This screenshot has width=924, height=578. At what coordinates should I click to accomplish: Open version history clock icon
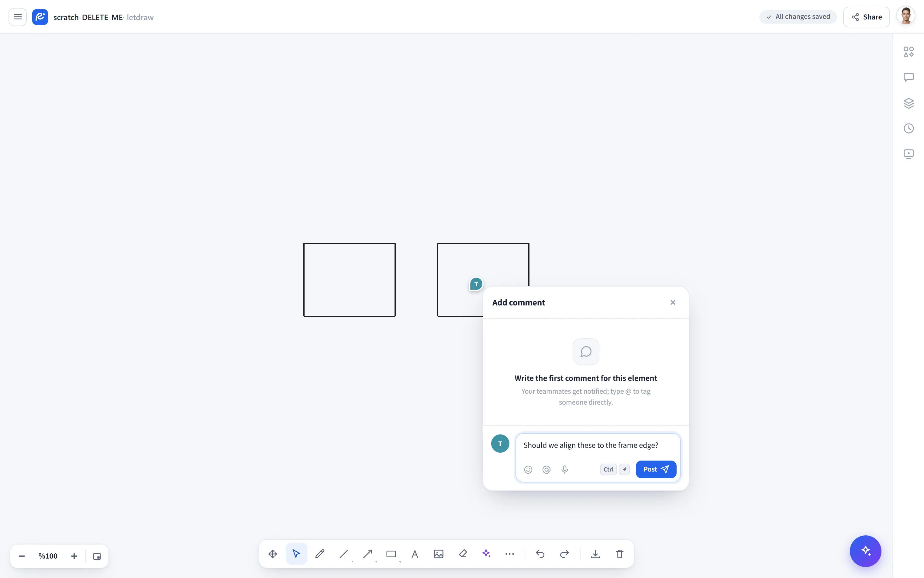pyautogui.click(x=908, y=128)
